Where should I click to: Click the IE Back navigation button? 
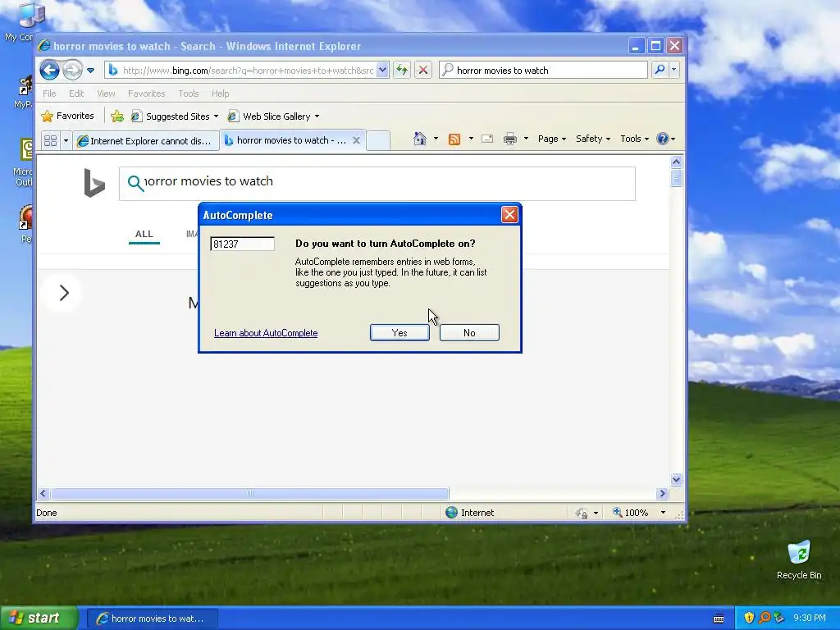click(50, 71)
